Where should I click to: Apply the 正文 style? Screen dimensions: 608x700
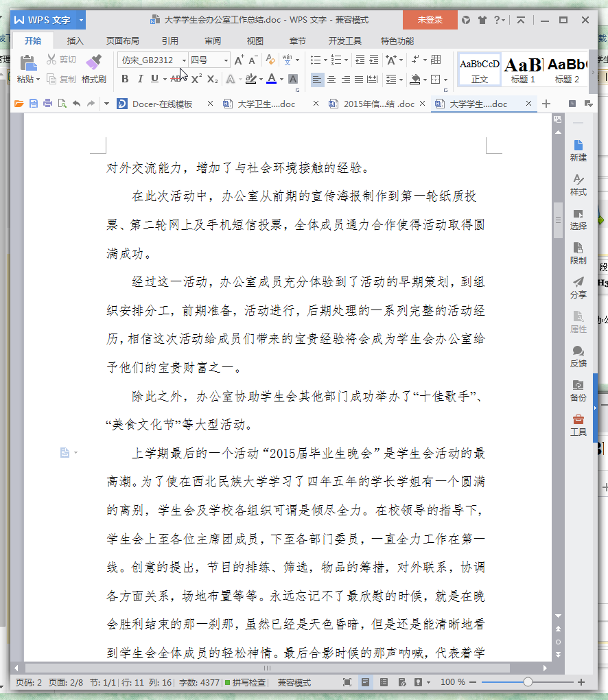480,71
